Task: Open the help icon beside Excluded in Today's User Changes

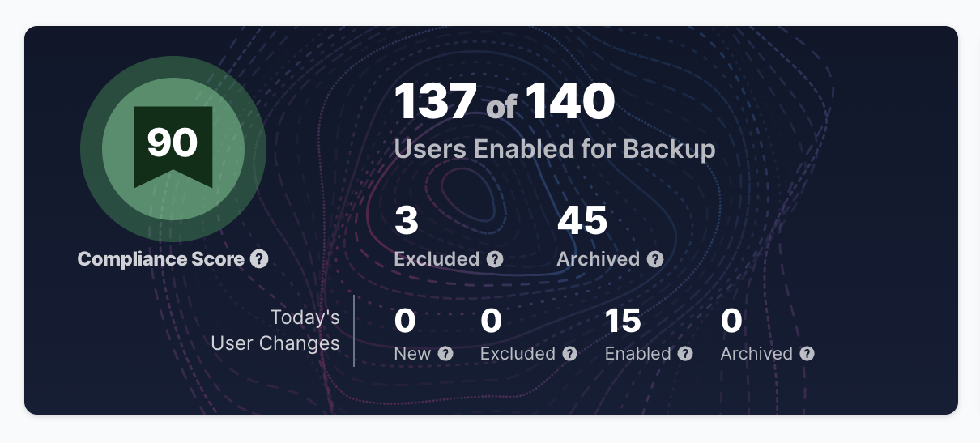Action: (570, 354)
